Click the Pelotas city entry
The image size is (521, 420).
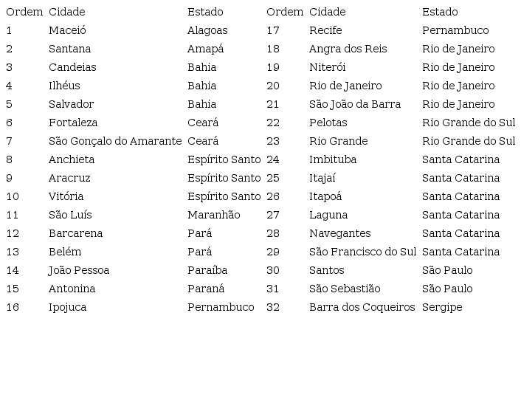tap(328, 123)
